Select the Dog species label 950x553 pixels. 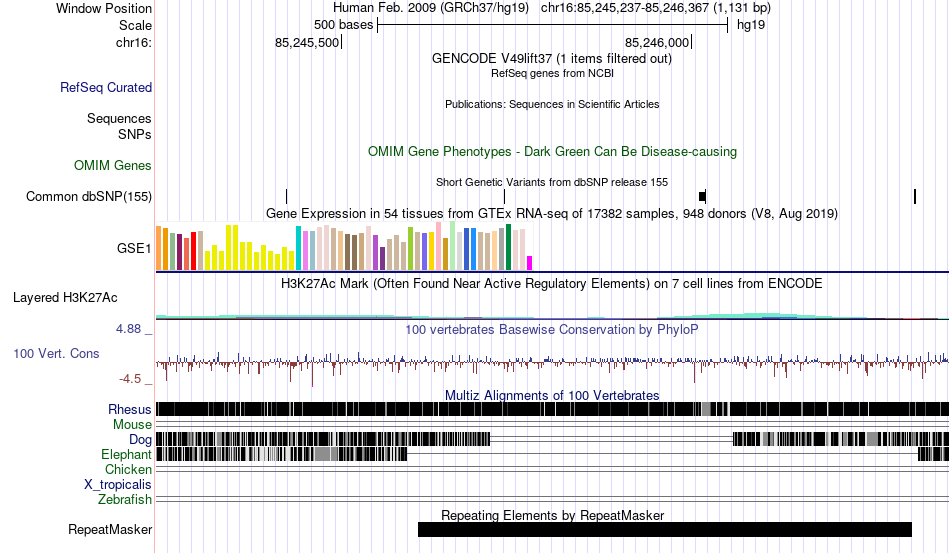[140, 439]
